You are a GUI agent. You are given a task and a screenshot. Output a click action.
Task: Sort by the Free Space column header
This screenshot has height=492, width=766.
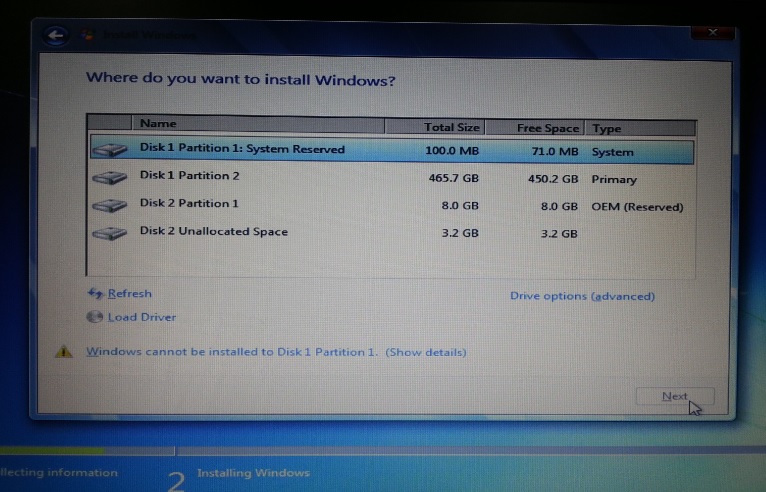pos(535,128)
